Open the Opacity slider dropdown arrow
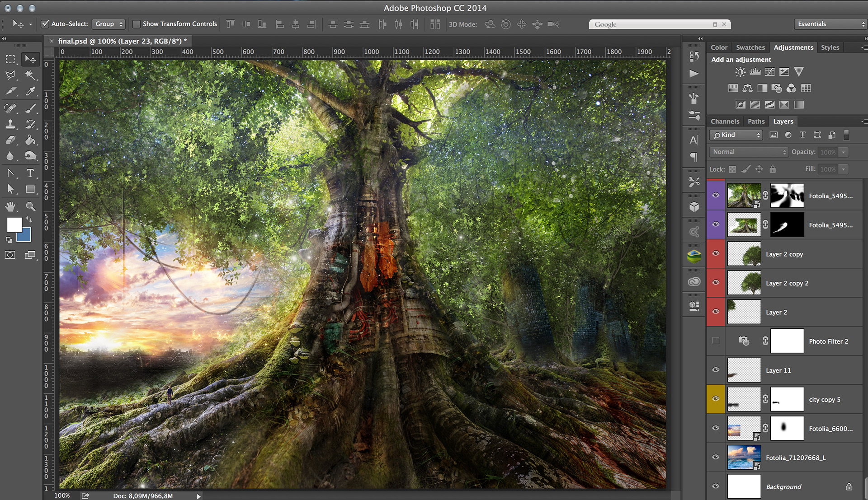The image size is (868, 500). (844, 152)
